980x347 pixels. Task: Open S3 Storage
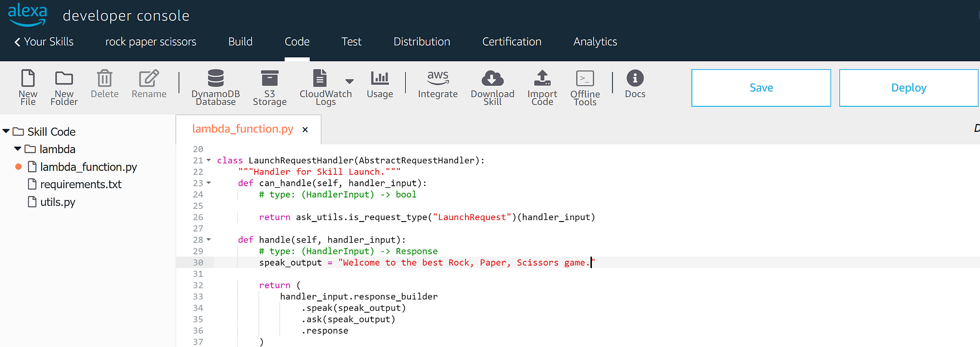(269, 88)
